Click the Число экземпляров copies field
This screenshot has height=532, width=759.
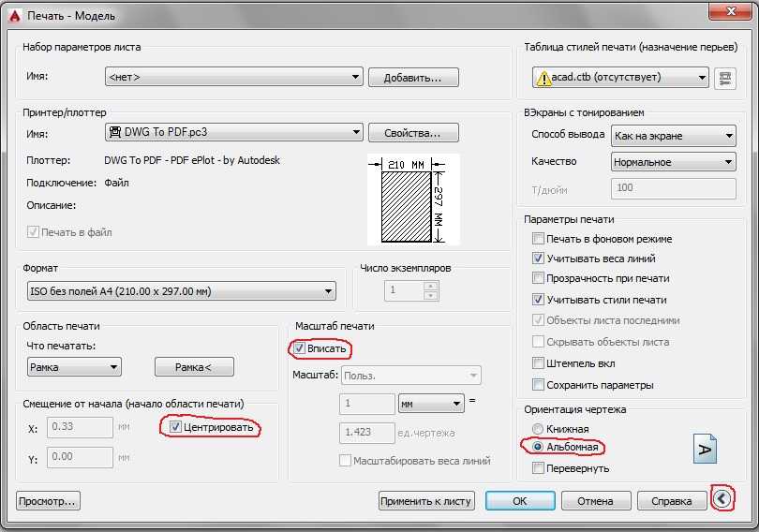coord(404,290)
